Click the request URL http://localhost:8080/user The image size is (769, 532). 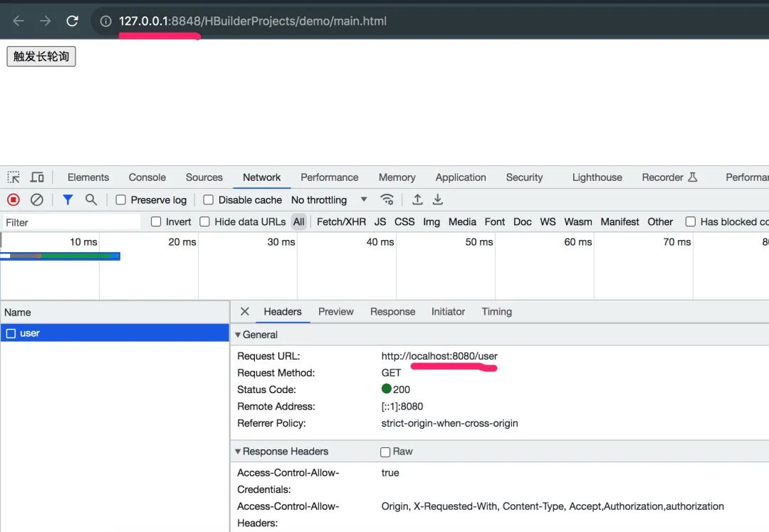point(439,356)
